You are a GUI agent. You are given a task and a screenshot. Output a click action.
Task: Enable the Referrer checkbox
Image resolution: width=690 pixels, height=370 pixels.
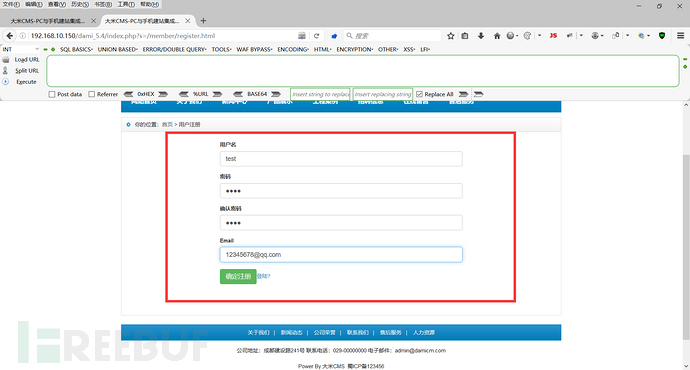click(92, 94)
